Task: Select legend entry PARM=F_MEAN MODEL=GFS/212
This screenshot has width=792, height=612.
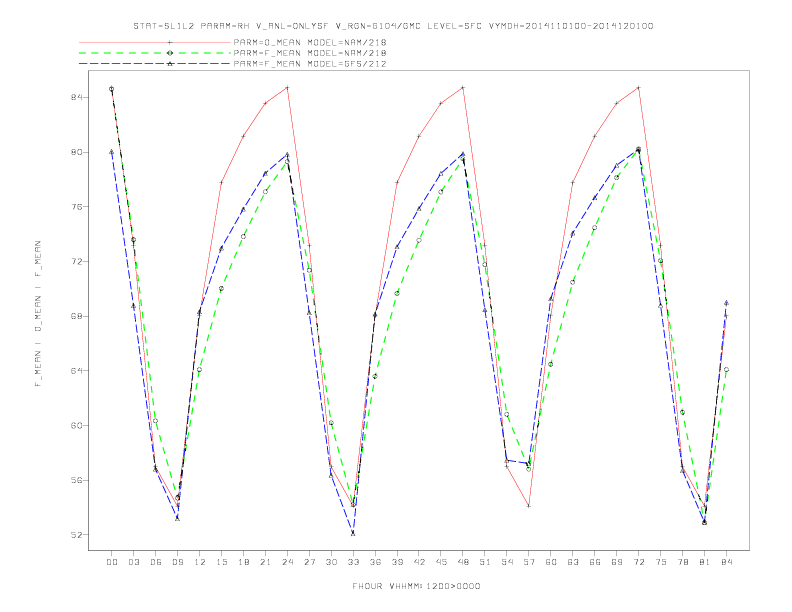Action: (x=310, y=64)
